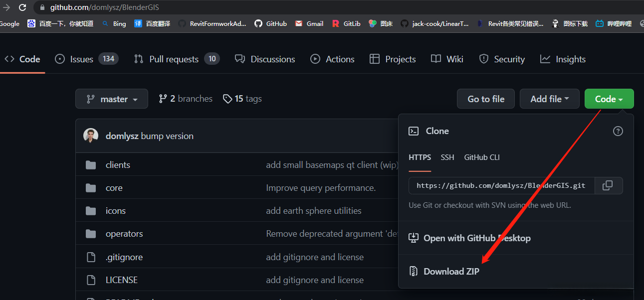Click domlysz user avatar thumbnail
The width and height of the screenshot is (644, 300).
91,136
